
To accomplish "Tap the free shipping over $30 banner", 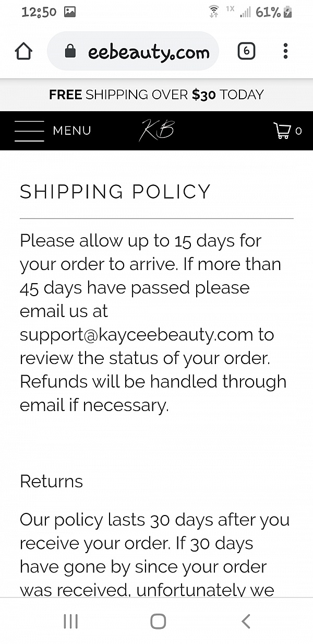I will pyautogui.click(x=156, y=95).
